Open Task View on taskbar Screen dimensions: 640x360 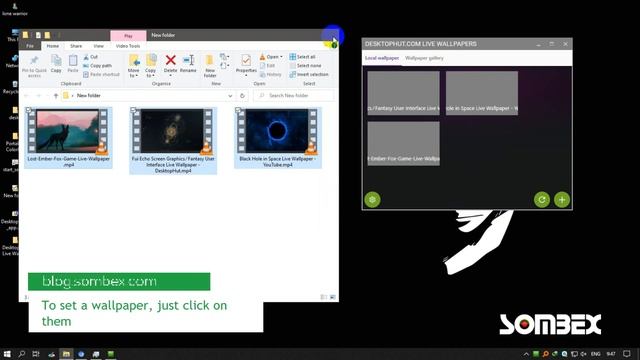point(36,354)
